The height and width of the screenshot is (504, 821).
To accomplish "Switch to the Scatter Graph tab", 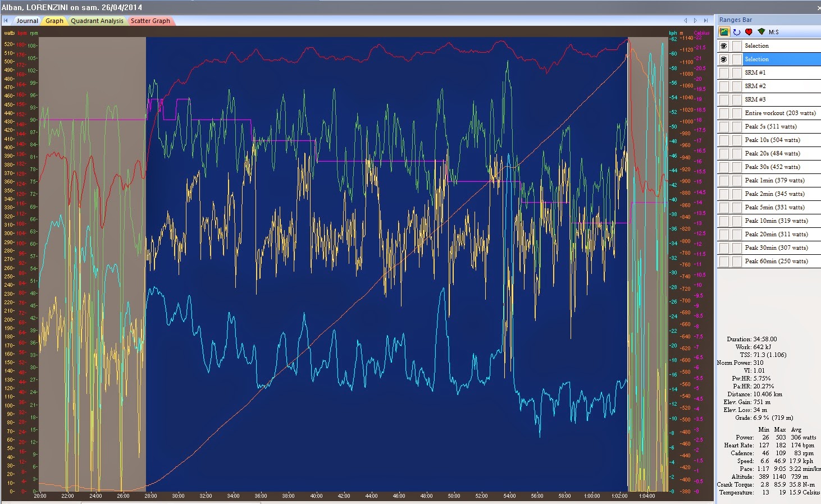I will coord(150,21).
